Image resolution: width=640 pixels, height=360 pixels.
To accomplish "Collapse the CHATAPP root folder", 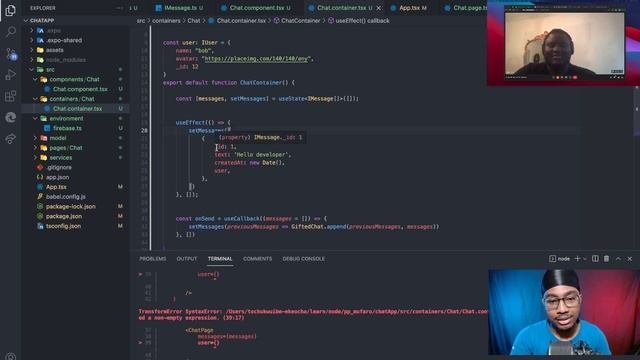I will (26, 20).
